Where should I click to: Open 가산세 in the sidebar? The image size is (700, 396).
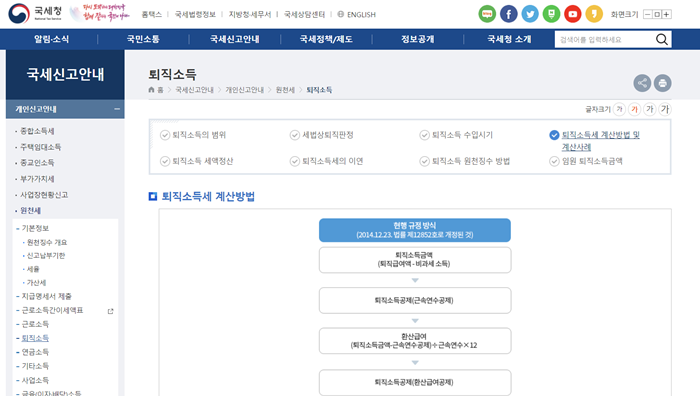[37, 283]
